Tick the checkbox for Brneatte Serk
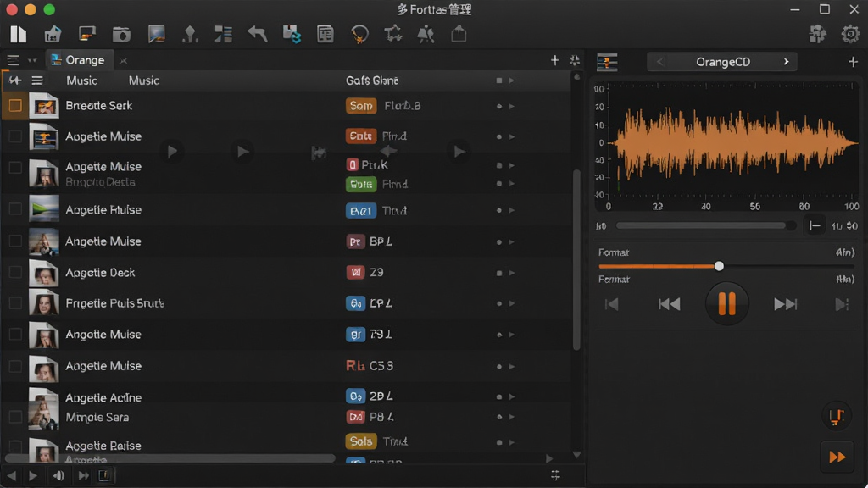868x488 pixels. [15, 105]
